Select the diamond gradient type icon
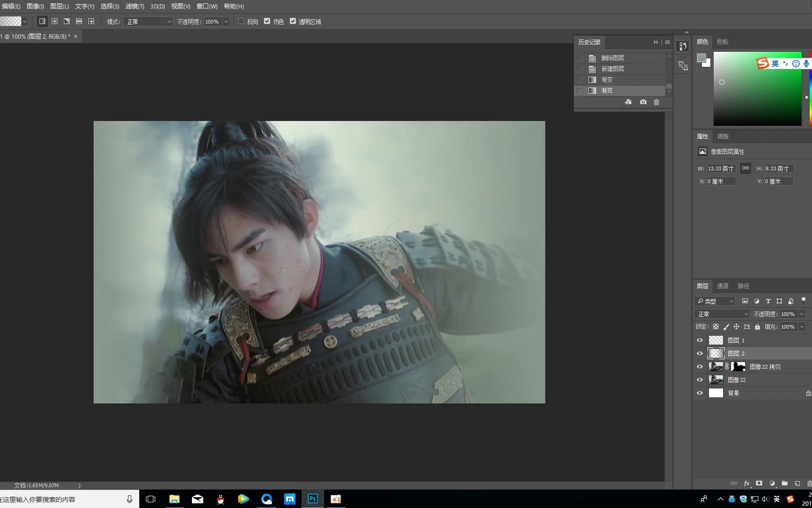The height and width of the screenshot is (508, 812). point(91,21)
